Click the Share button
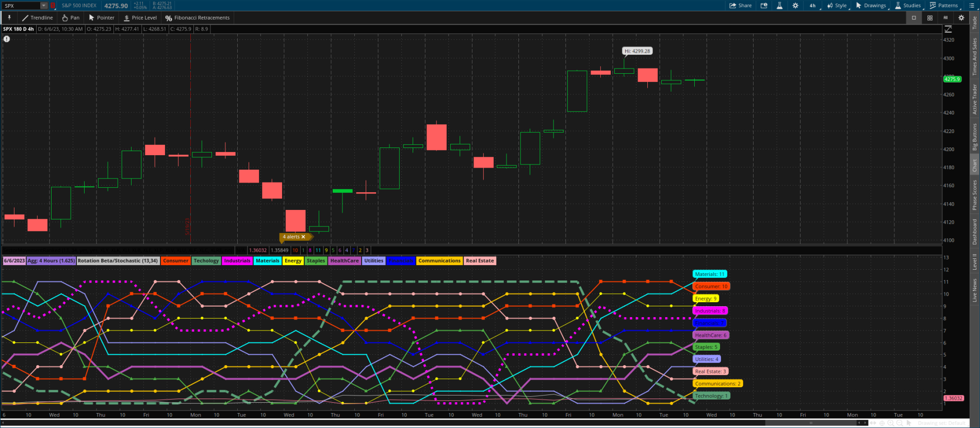 click(741, 6)
